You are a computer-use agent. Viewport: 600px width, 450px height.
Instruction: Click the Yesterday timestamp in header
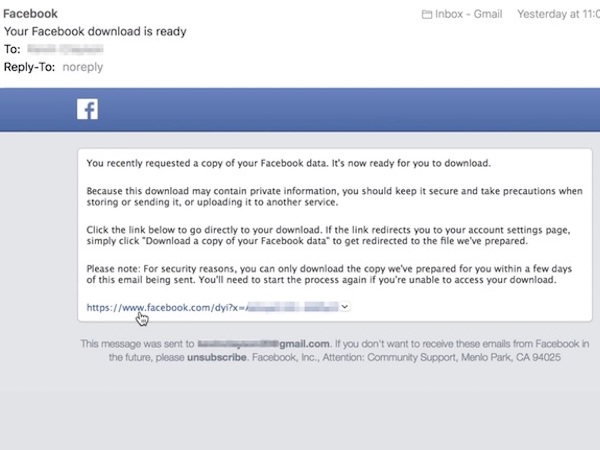(558, 14)
